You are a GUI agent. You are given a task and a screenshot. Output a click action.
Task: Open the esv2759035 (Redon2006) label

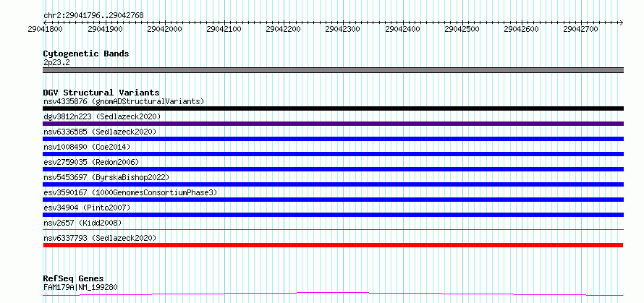(x=91, y=162)
